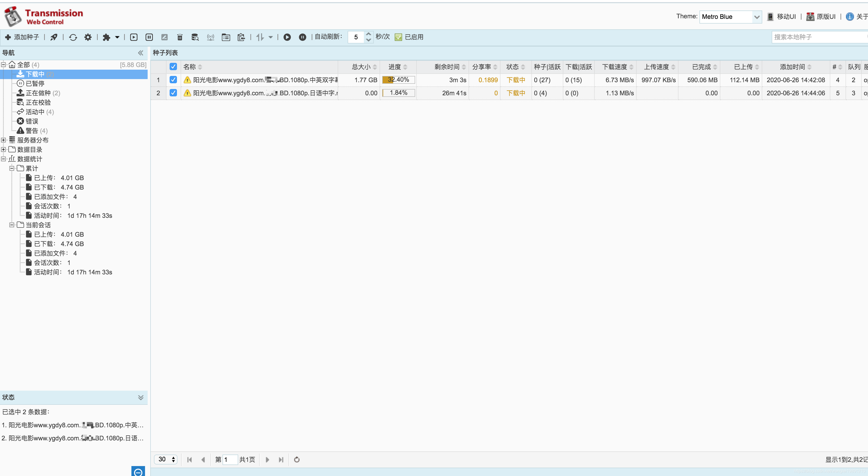Screen dimensions: 868x476
Task: Open settings via the gear icon
Action: 88,37
